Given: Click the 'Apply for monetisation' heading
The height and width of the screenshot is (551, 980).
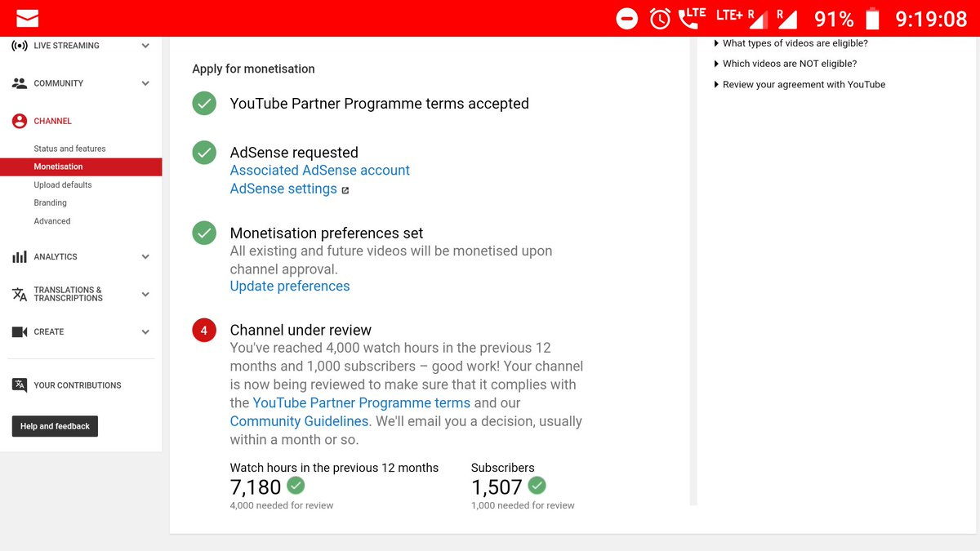Looking at the screenshot, I should pos(253,69).
